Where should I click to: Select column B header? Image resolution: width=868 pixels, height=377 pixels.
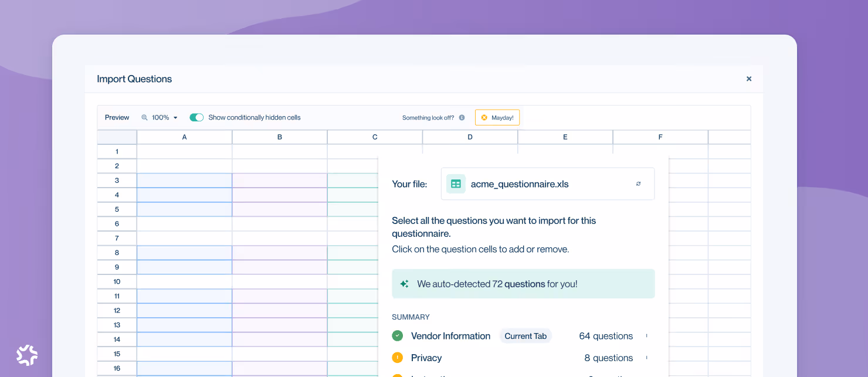[280, 137]
